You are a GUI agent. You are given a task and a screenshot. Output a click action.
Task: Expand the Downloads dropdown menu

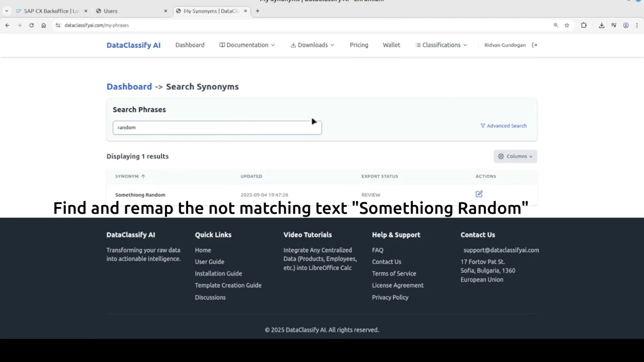pos(312,45)
